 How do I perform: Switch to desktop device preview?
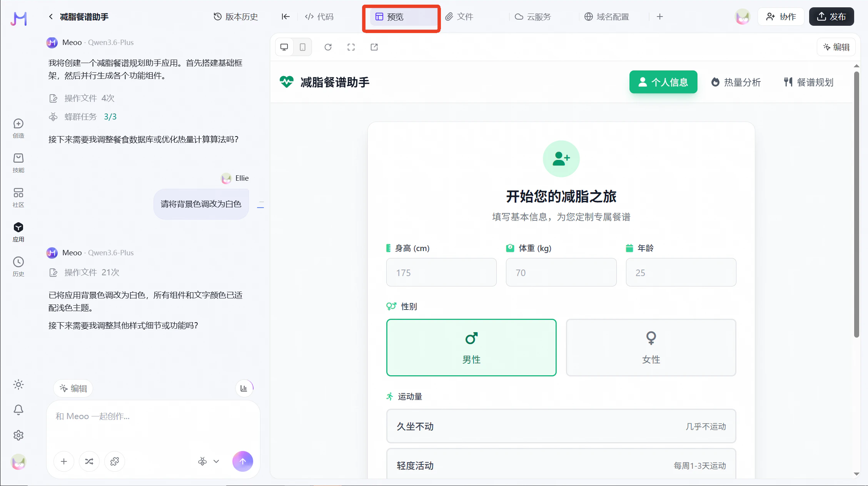[284, 47]
